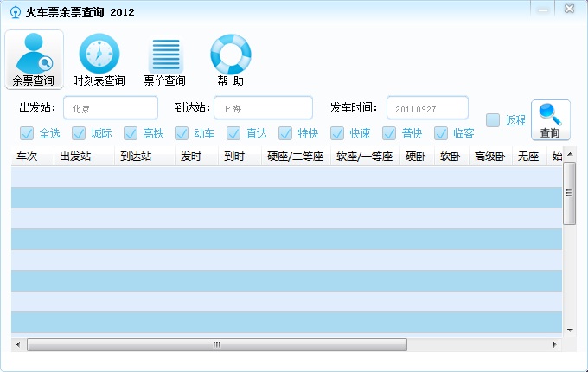Image resolution: width=588 pixels, height=372 pixels.
Task: Click the horizontal scrollbar right arrow
Action: point(555,344)
